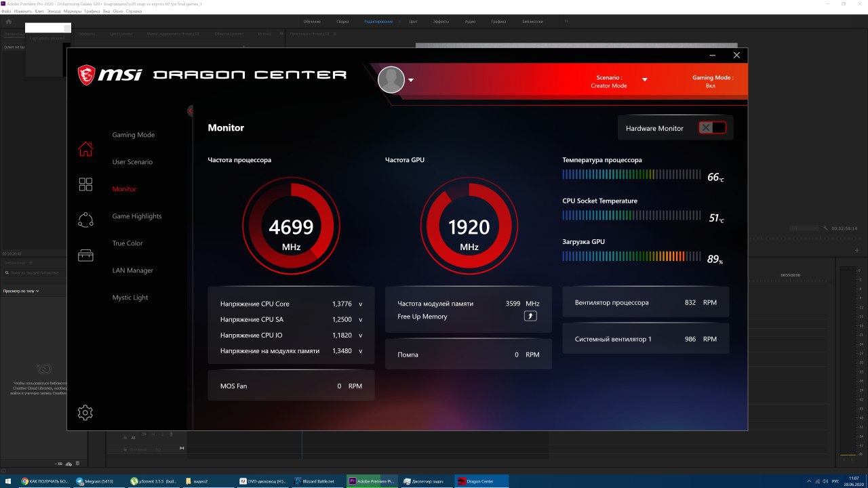Click the three-node sharing icon in sidebar
Screen dimensions: 868x488
(85, 220)
